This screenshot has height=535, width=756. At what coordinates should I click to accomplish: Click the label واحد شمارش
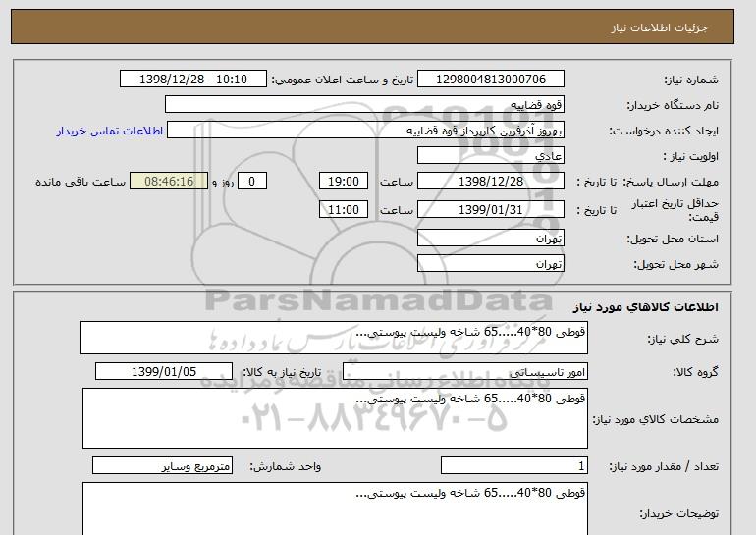coord(286,466)
